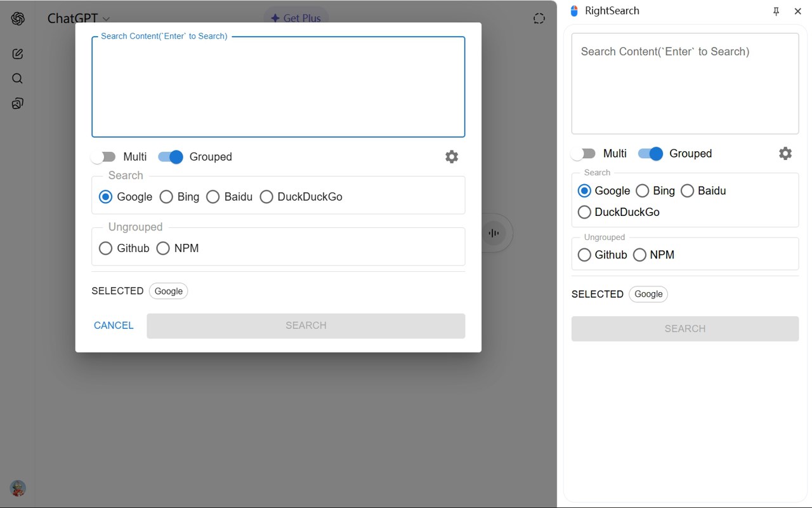812x508 pixels.
Task: Open the ChatGPT model dropdown
Action: click(x=79, y=19)
